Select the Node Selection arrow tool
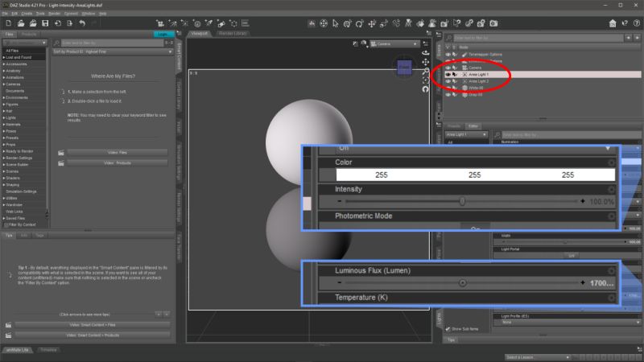 point(336,23)
